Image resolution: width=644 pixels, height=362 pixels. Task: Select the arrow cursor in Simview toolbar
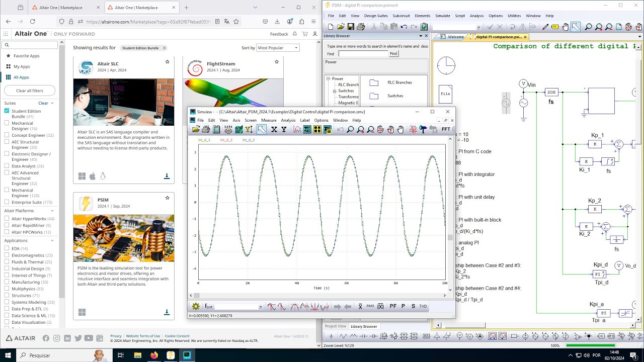click(262, 130)
